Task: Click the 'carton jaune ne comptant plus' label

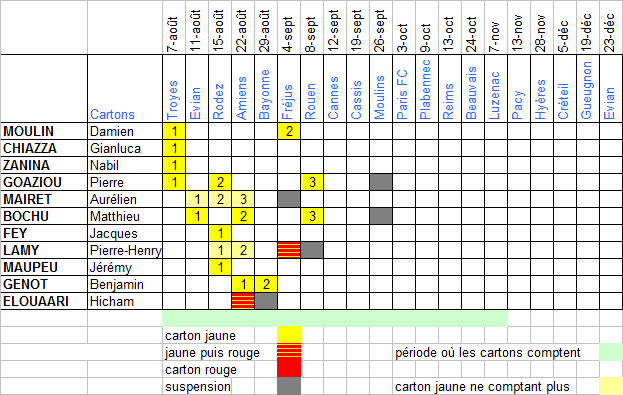Action: click(x=482, y=387)
